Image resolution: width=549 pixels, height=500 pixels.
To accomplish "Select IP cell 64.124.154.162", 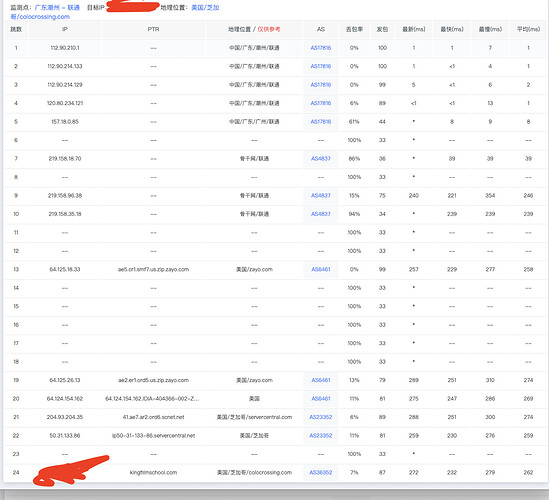I will [65, 398].
